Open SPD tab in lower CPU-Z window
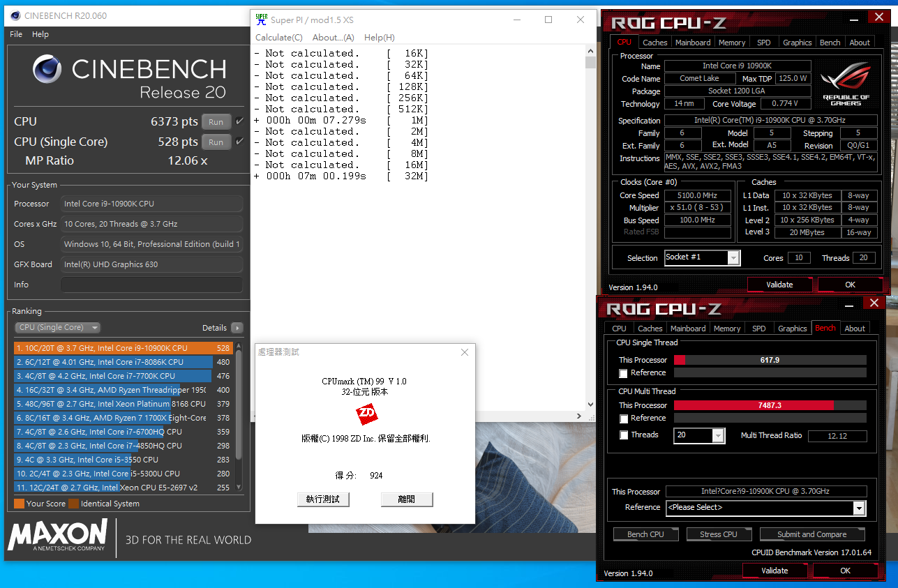The width and height of the screenshot is (898, 588). [x=759, y=329]
